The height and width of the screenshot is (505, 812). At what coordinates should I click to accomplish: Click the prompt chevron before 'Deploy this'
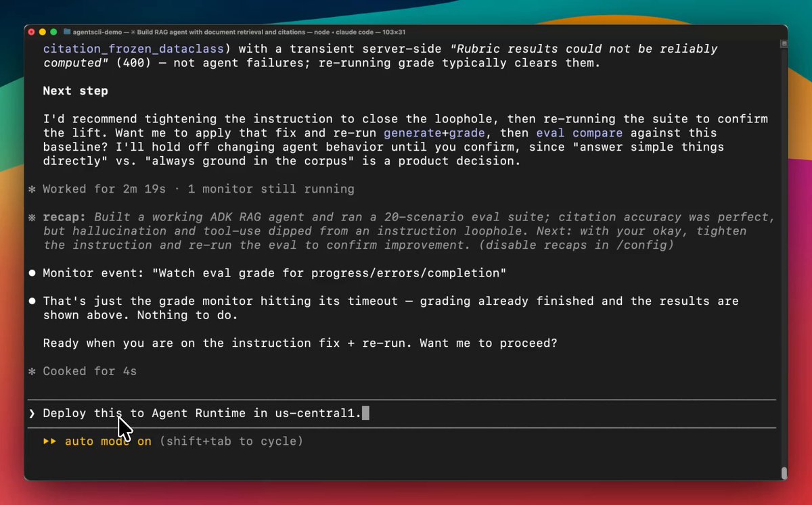(x=32, y=413)
